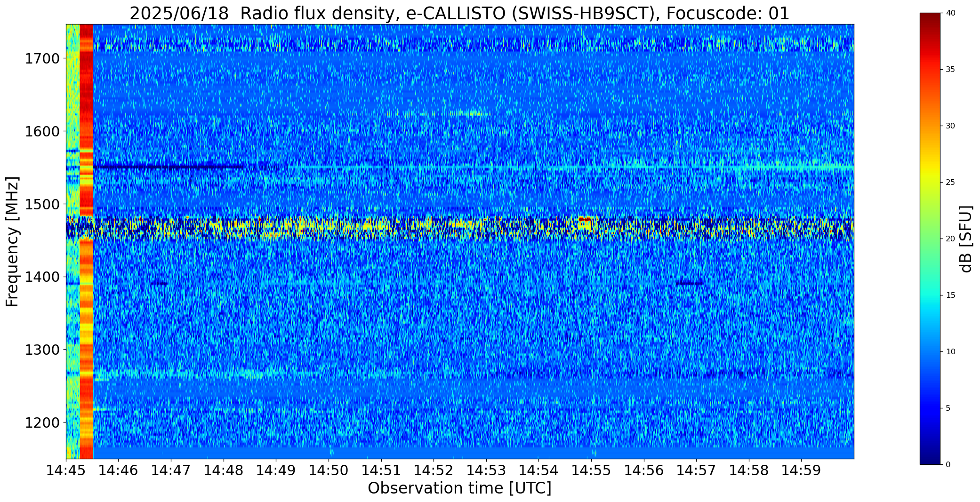Click the 'Frequency [MHz]' axis label
This screenshot has height=502, width=980.
tap(13, 242)
